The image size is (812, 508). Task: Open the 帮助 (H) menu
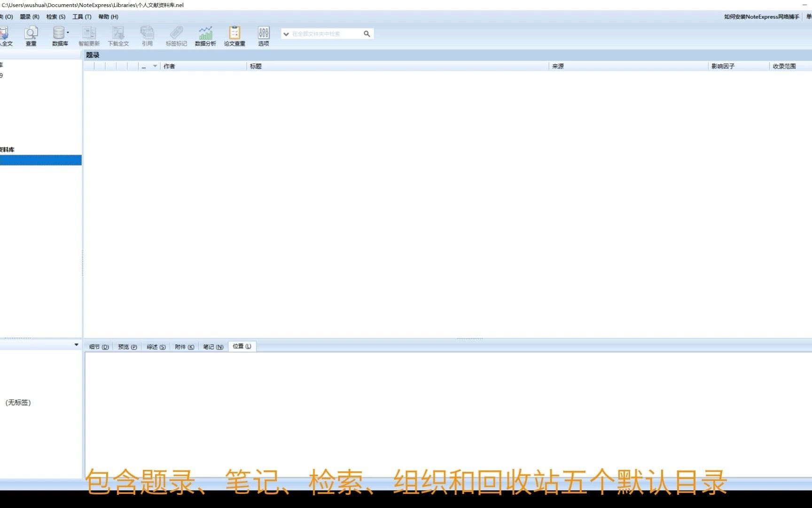108,16
